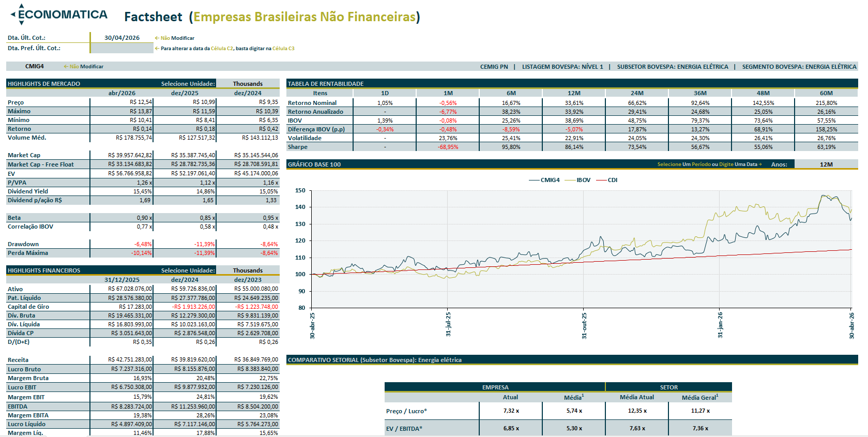Click the 150 value on chart axis

(x=300, y=190)
